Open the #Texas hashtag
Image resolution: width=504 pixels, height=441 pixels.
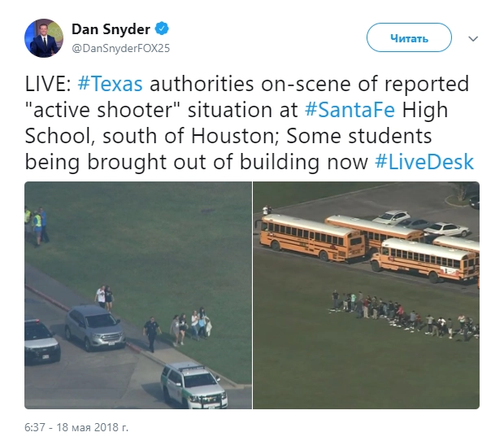click(111, 84)
